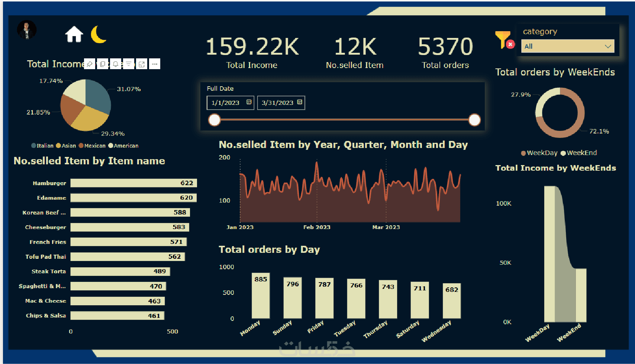
Task: Select the American legend item
Action: point(123,146)
